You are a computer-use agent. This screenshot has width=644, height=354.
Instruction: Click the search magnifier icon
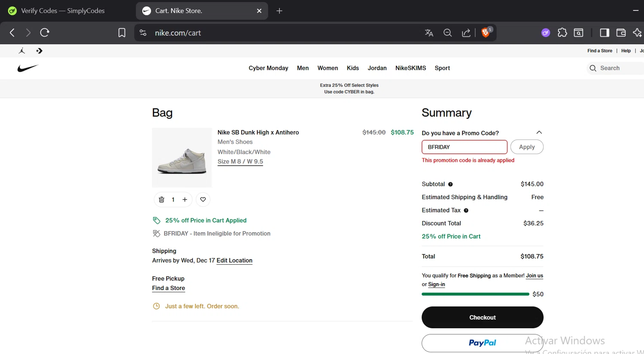[593, 68]
